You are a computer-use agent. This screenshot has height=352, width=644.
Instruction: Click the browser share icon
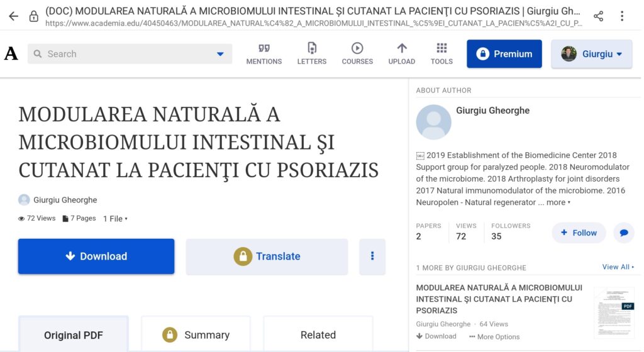(x=598, y=16)
